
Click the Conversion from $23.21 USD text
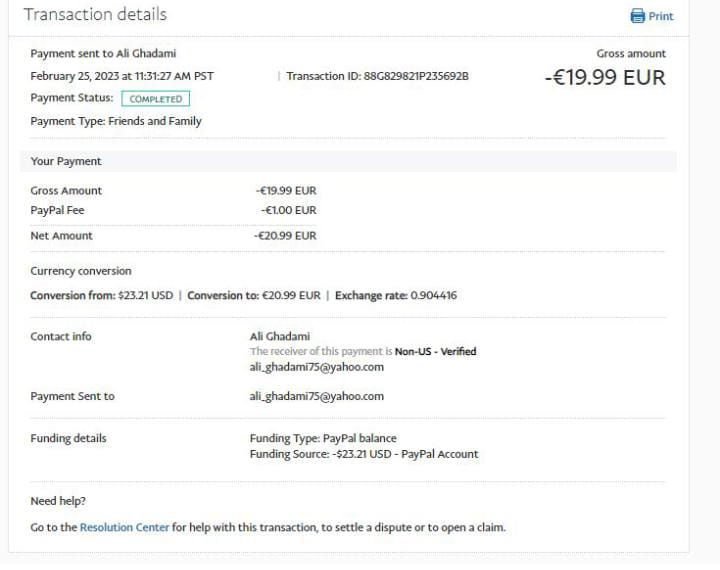pyautogui.click(x=101, y=296)
